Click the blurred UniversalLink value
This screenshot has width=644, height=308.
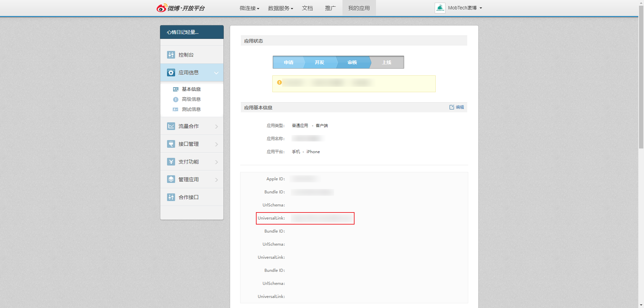click(322, 218)
